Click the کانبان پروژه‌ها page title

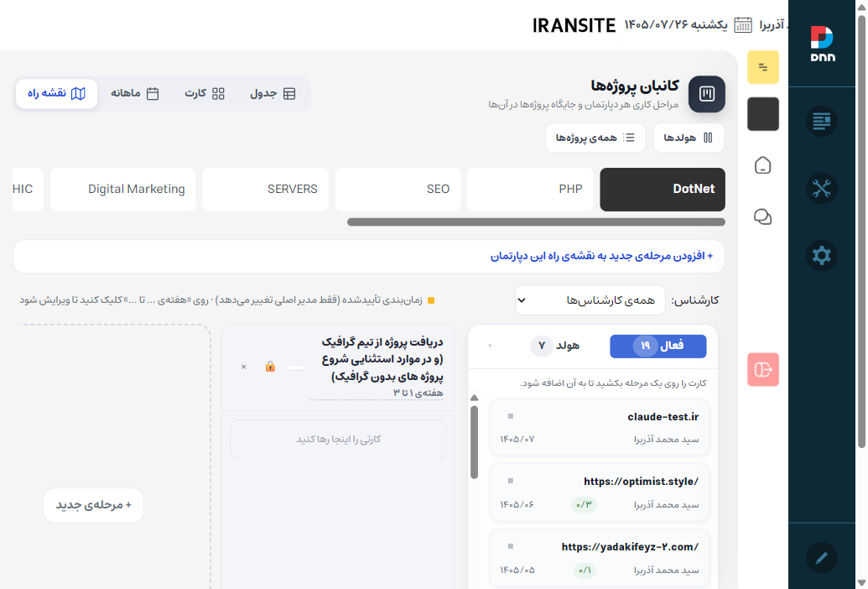(x=634, y=86)
